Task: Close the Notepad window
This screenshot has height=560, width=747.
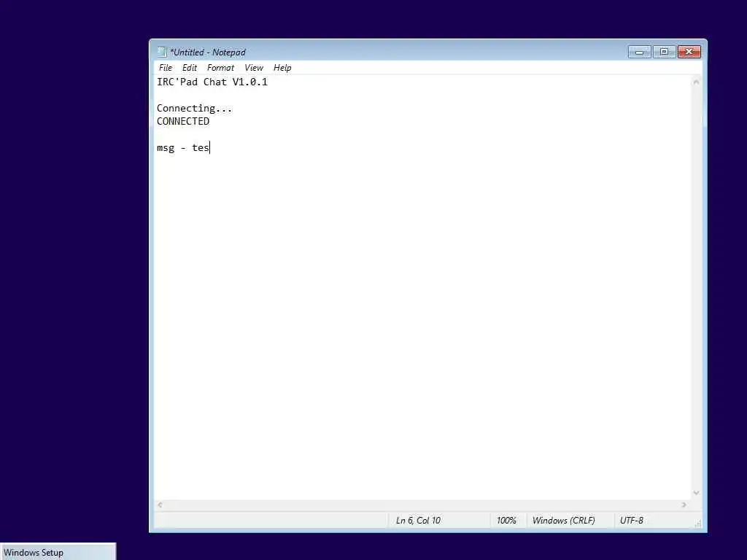Action: coord(689,52)
